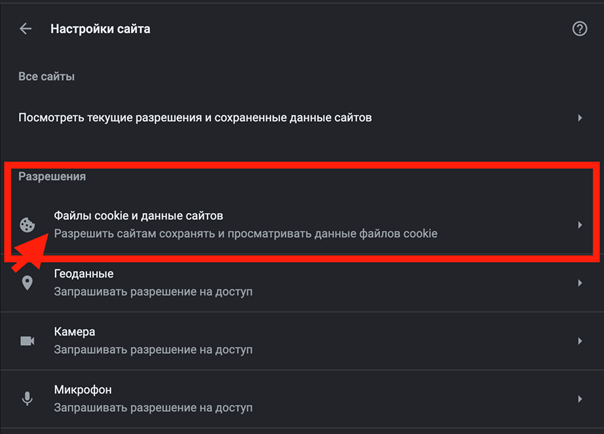The height and width of the screenshot is (434, 604).
Task: Open the Камера permission settings
Action: [302, 341]
